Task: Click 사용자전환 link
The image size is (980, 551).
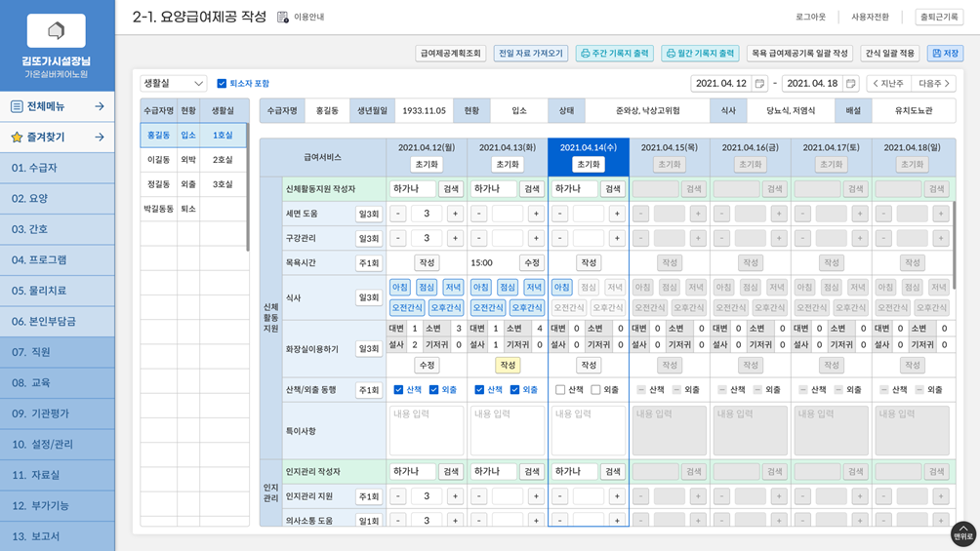Action: click(870, 17)
